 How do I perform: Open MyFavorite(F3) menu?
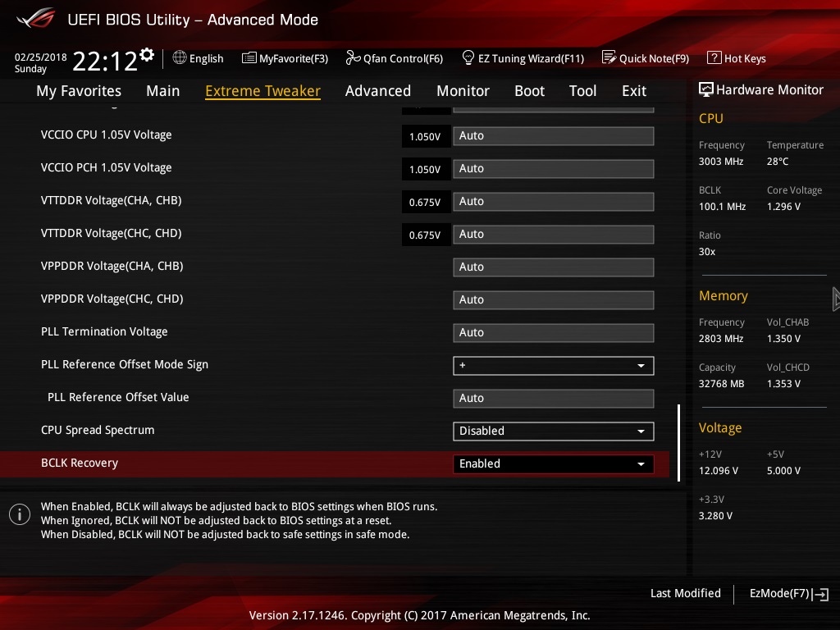pyautogui.click(x=294, y=58)
